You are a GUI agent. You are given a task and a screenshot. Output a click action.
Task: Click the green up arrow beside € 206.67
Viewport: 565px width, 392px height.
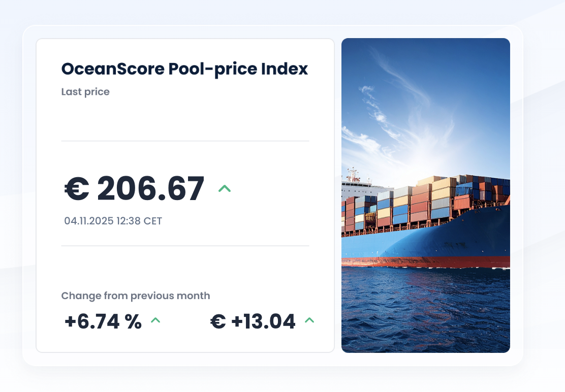click(x=224, y=188)
